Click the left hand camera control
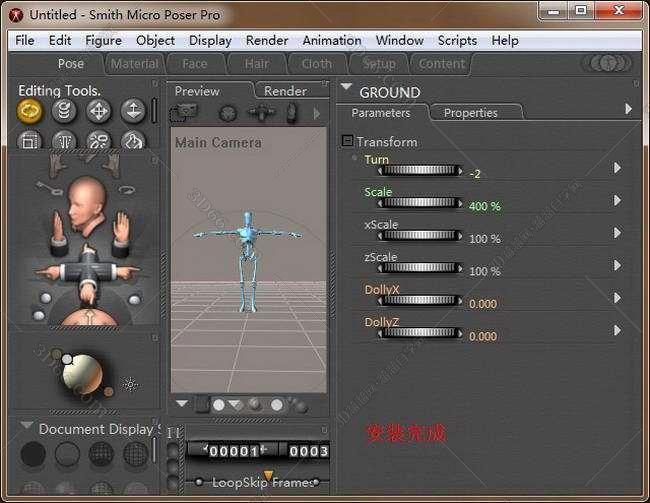This screenshot has height=503, width=650. pos(58,232)
